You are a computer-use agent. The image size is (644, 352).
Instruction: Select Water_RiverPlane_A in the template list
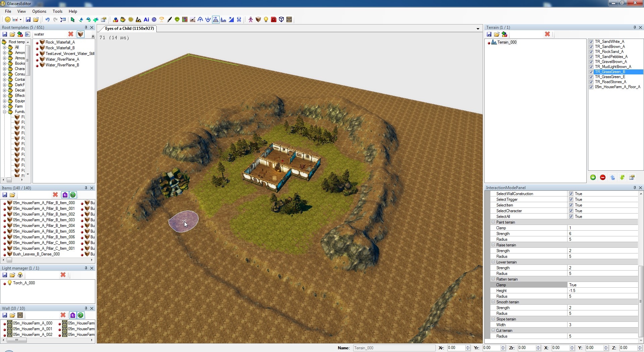click(x=62, y=59)
